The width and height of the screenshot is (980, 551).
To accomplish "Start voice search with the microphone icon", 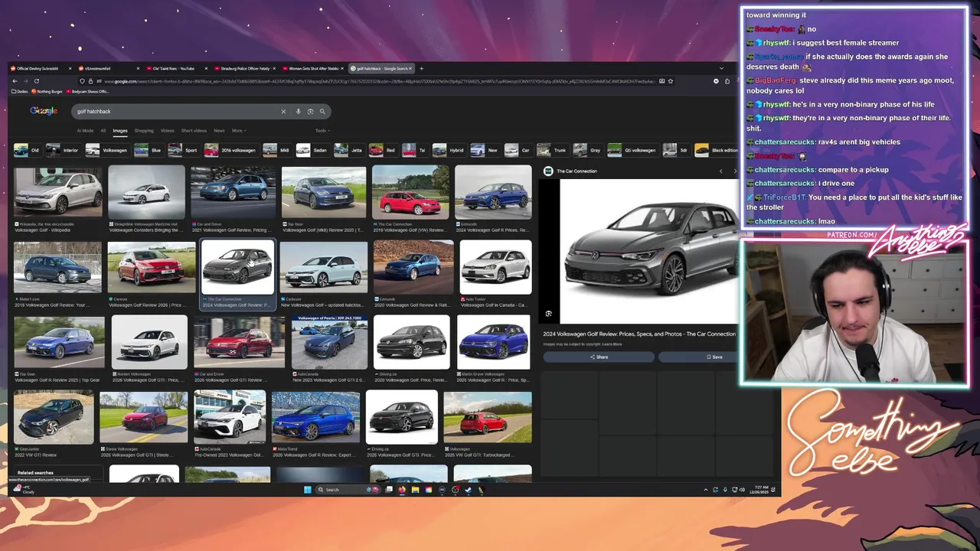I will coord(299,112).
